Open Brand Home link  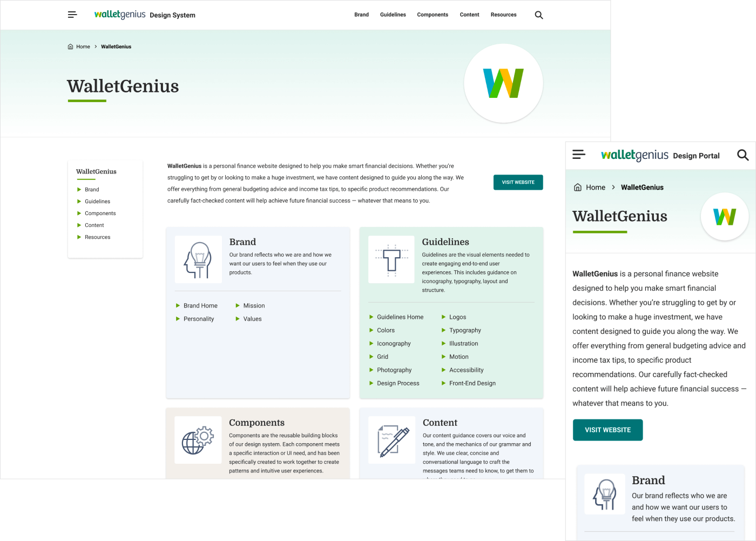[200, 306]
